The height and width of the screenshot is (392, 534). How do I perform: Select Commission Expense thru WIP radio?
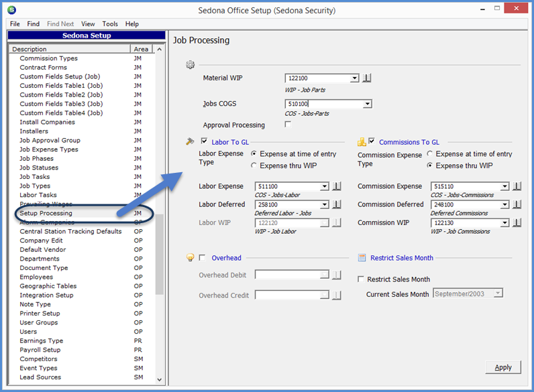(x=430, y=166)
